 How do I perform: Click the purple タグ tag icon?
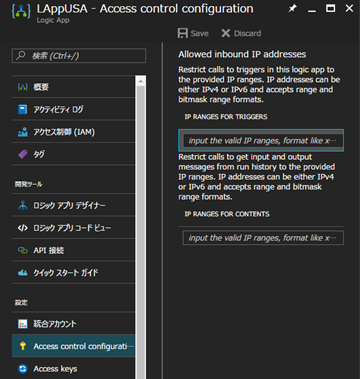pyautogui.click(x=23, y=154)
